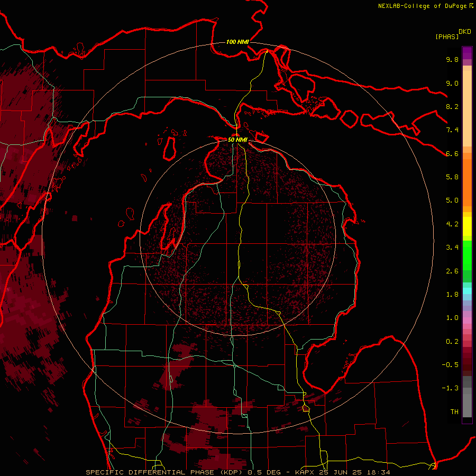Click the KAPX station identifier

tap(304, 472)
